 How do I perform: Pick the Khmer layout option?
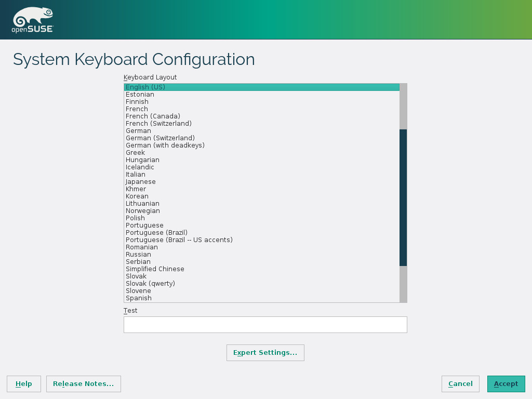(136, 189)
